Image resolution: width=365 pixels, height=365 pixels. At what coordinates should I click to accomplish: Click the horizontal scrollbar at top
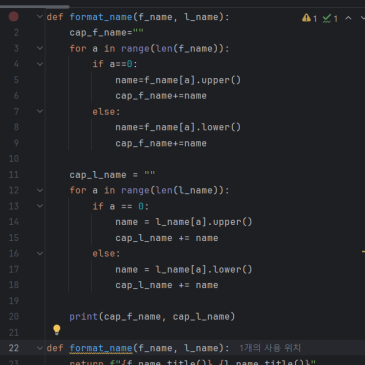35,7
